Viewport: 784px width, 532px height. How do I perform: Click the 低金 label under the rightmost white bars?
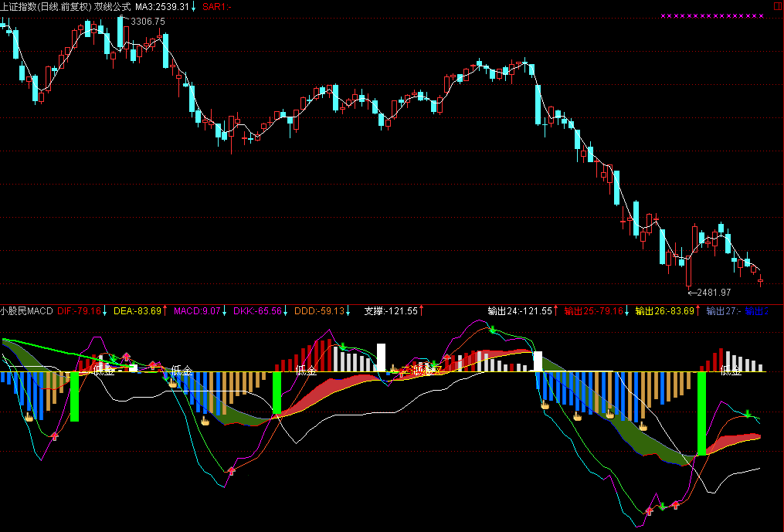731,371
